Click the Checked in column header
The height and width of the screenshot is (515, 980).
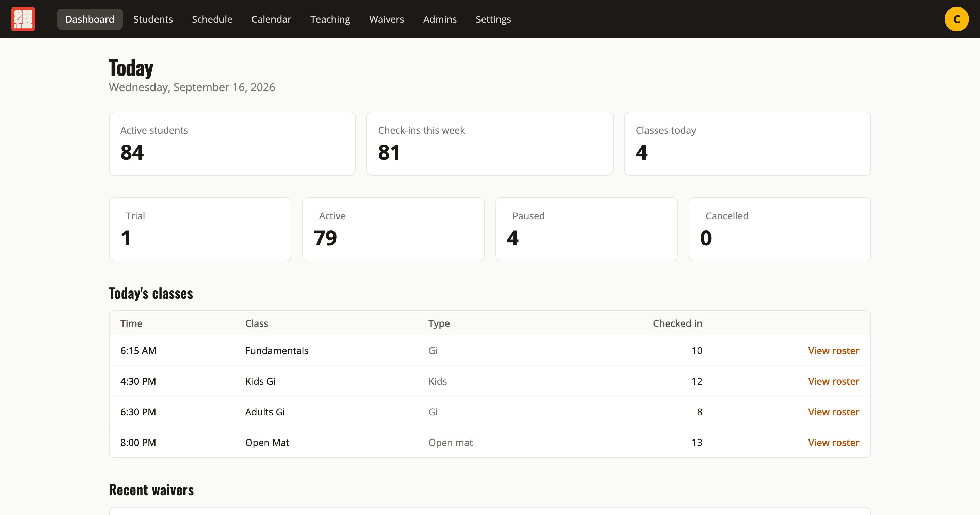(677, 323)
